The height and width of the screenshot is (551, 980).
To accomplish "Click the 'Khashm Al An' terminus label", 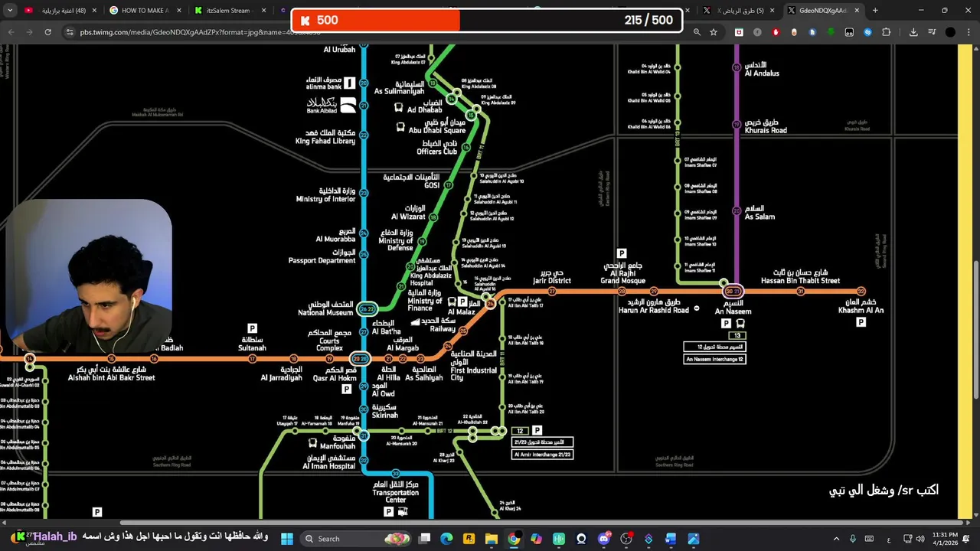I will [x=861, y=306].
